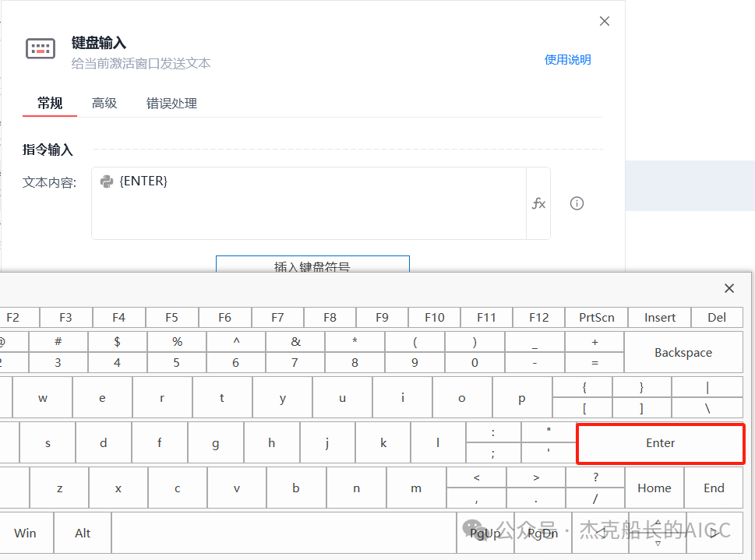Click the PrtScn key
Image resolution: width=755 pixels, height=560 pixels.
597,317
